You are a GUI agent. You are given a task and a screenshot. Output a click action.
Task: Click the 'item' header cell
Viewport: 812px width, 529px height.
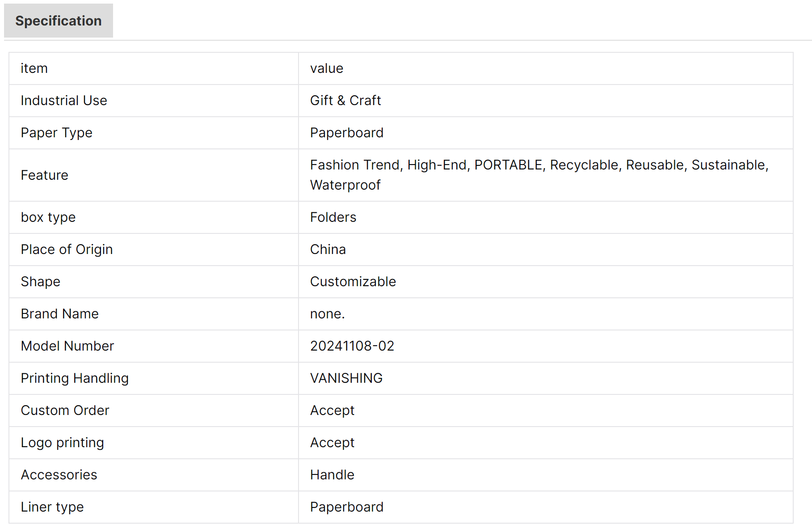click(x=34, y=68)
